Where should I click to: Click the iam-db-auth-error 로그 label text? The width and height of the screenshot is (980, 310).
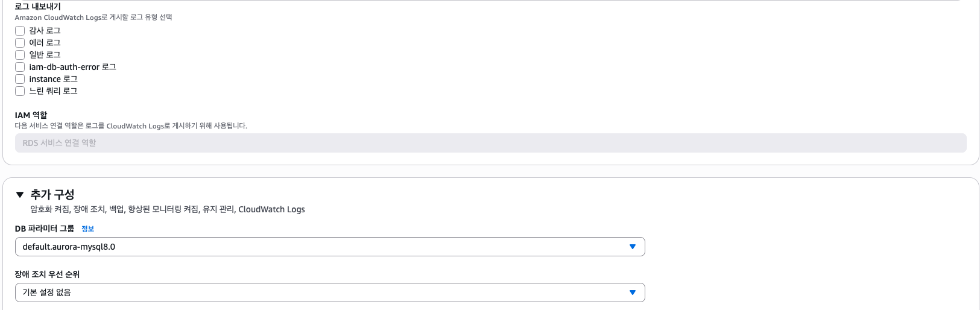tap(72, 67)
